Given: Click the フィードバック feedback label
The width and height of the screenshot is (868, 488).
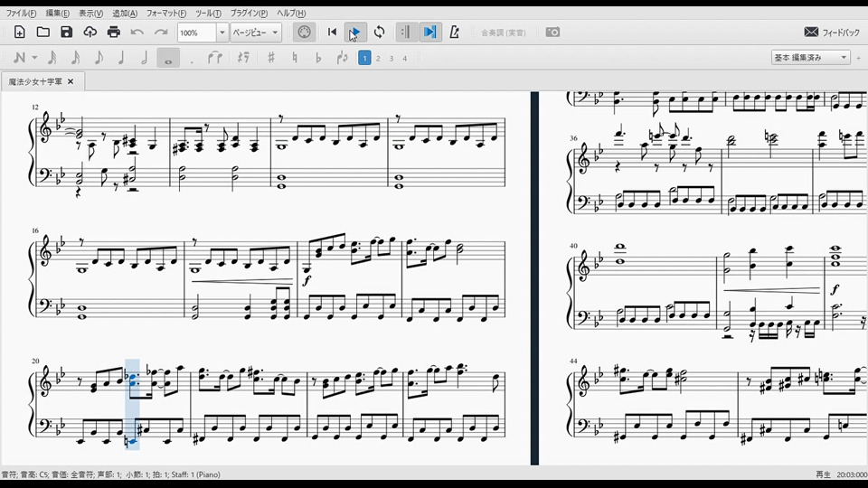Looking at the screenshot, I should (x=841, y=33).
